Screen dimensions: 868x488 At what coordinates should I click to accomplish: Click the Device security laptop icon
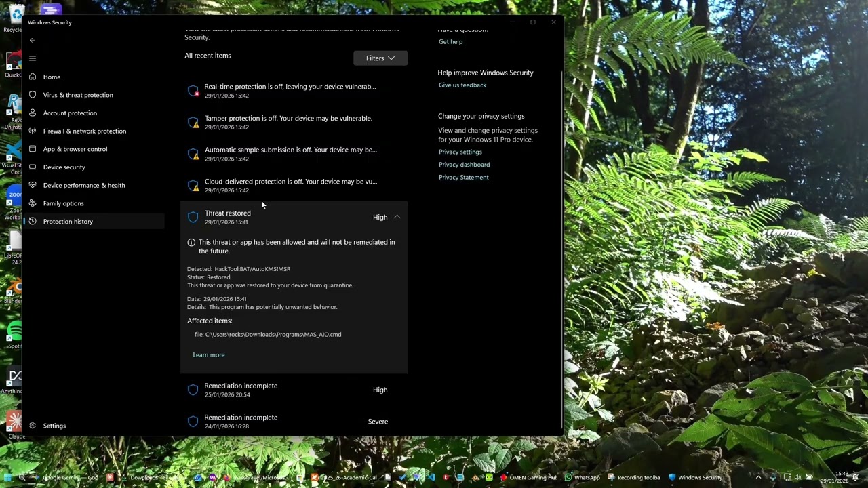[32, 167]
